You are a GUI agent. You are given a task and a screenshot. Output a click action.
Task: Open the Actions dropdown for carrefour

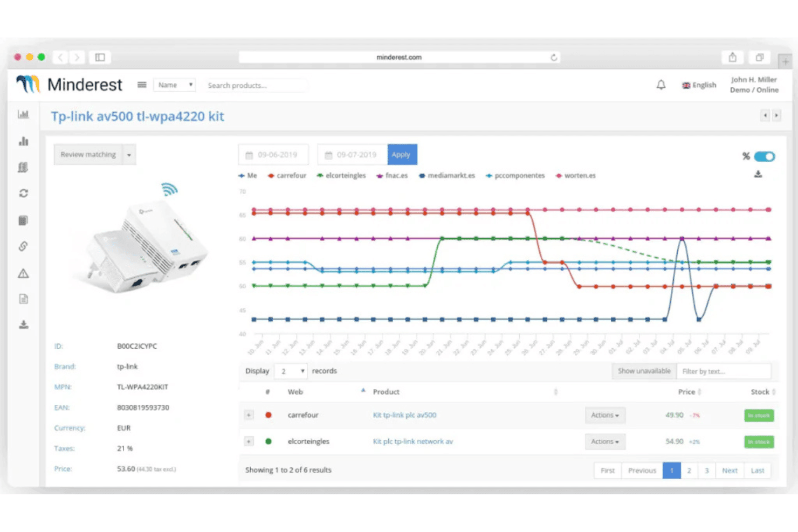click(605, 415)
